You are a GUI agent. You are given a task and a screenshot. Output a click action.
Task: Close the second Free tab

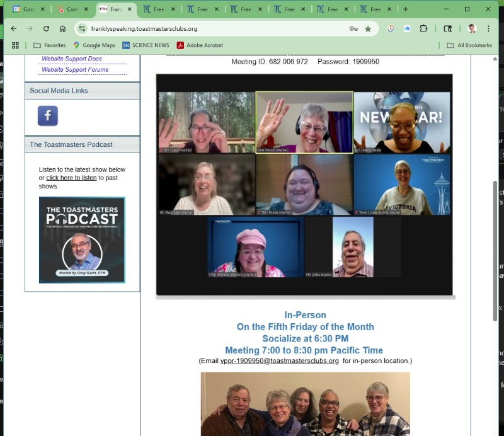(x=216, y=9)
